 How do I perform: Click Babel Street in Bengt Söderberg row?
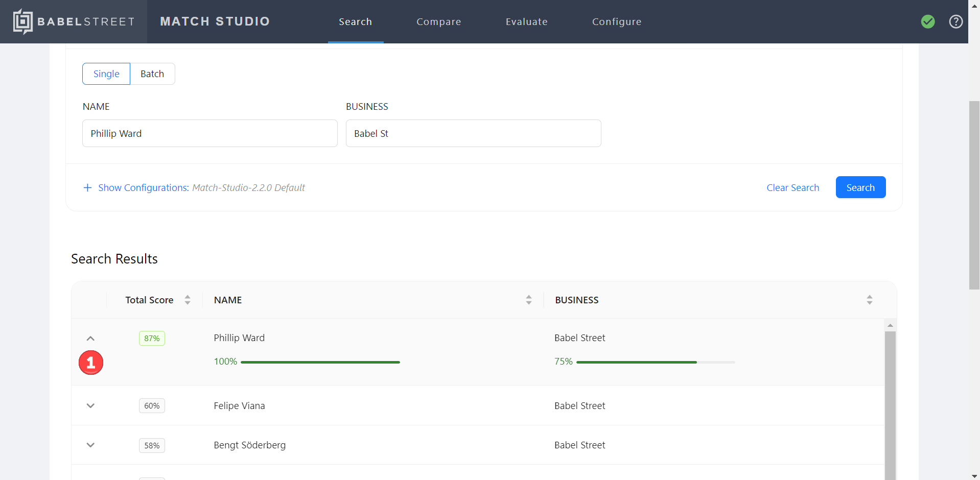coord(579,445)
